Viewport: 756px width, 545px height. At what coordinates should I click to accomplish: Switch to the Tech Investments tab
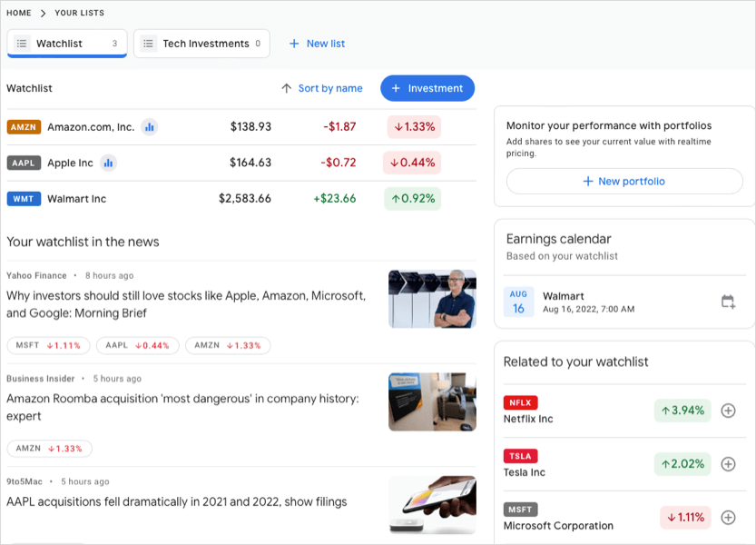coord(201,44)
